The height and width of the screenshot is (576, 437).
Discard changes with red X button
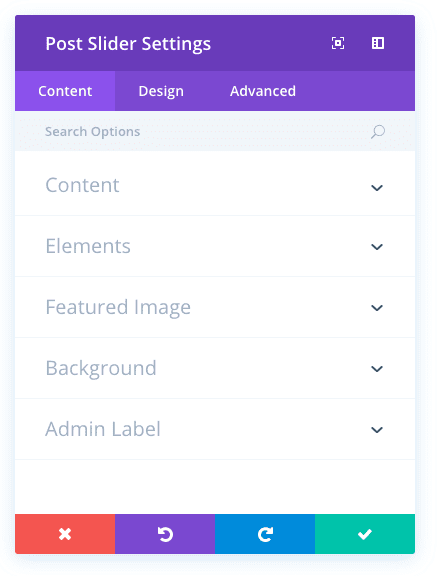pos(65,534)
